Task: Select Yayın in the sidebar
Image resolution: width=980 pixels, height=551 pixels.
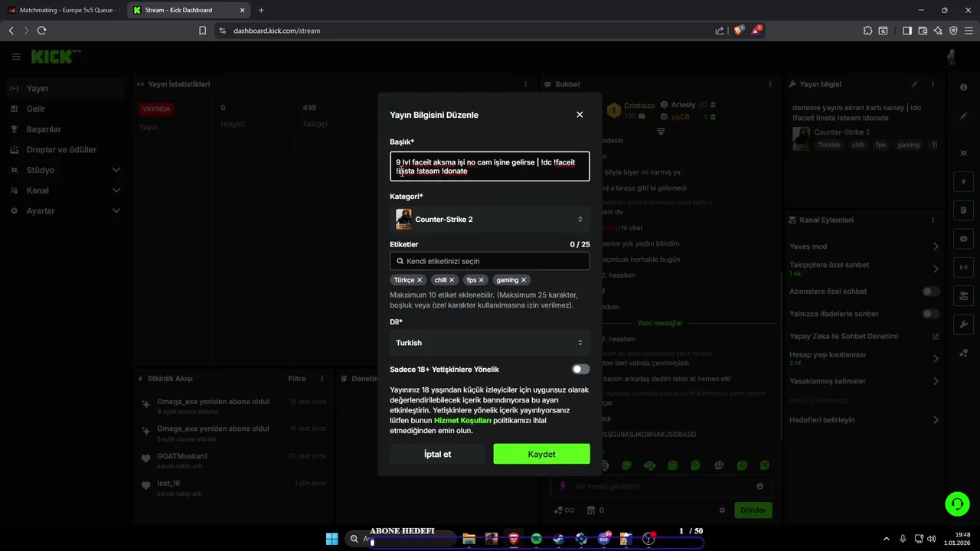Action: click(65, 89)
